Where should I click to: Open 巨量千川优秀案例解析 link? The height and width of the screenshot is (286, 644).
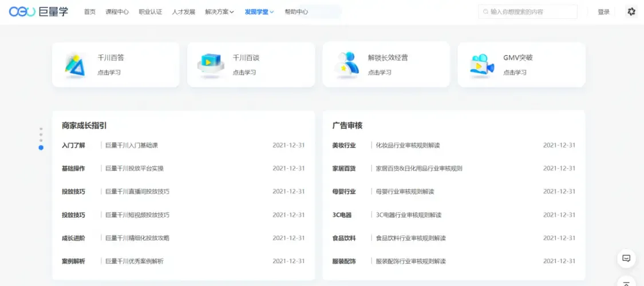[x=135, y=261]
